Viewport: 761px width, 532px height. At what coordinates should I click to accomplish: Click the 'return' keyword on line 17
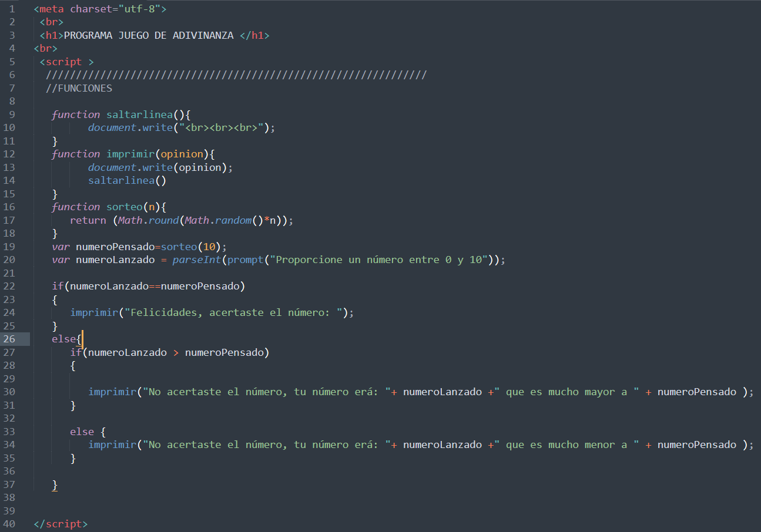88,220
